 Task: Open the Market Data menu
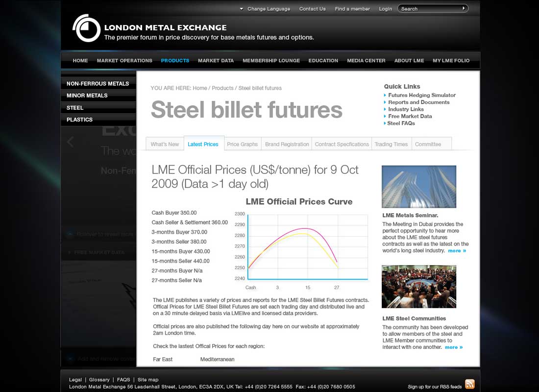click(x=216, y=61)
